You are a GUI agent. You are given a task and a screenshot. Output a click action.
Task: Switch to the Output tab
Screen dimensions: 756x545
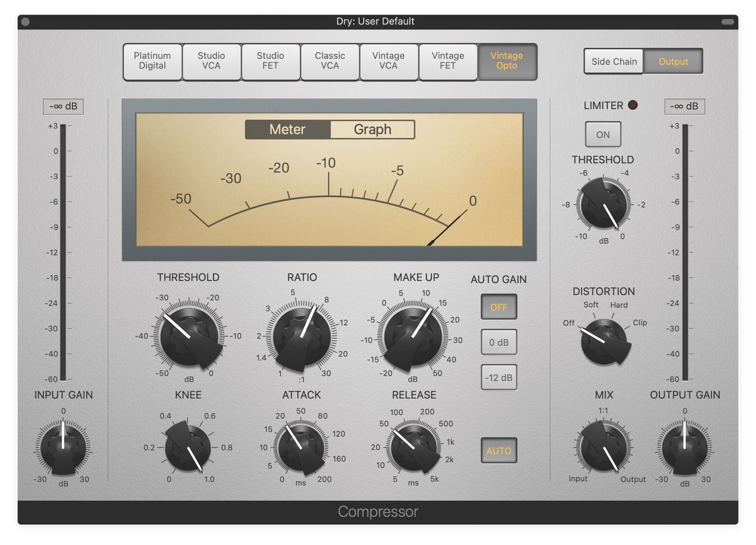(673, 61)
